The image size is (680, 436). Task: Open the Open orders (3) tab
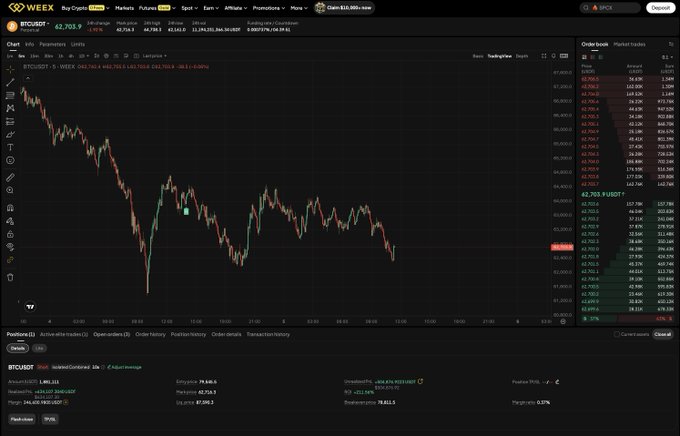111,334
